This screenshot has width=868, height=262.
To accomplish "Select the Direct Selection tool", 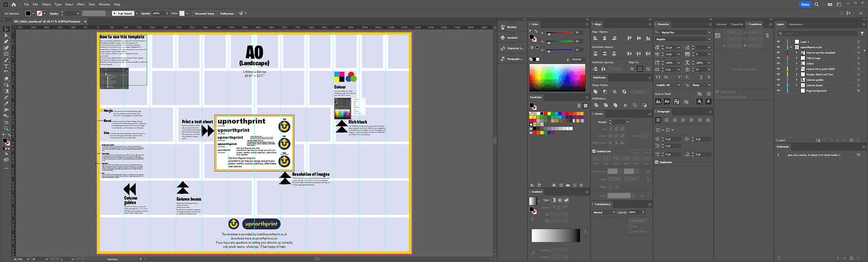I will tap(6, 35).
